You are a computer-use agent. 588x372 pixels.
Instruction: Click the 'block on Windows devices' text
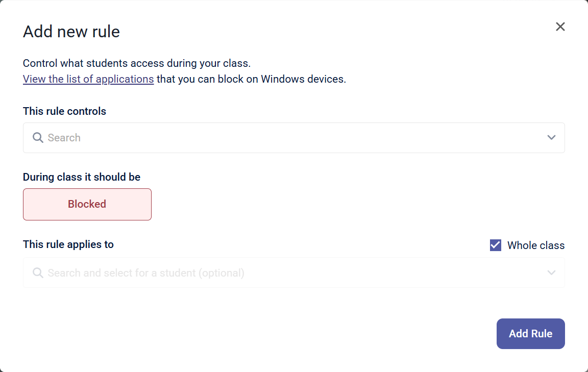coord(276,79)
